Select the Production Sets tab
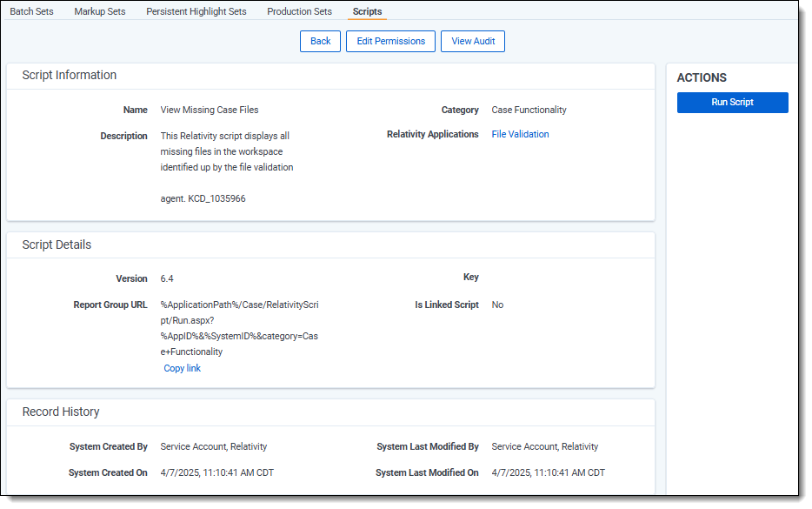812x509 pixels. [299, 11]
